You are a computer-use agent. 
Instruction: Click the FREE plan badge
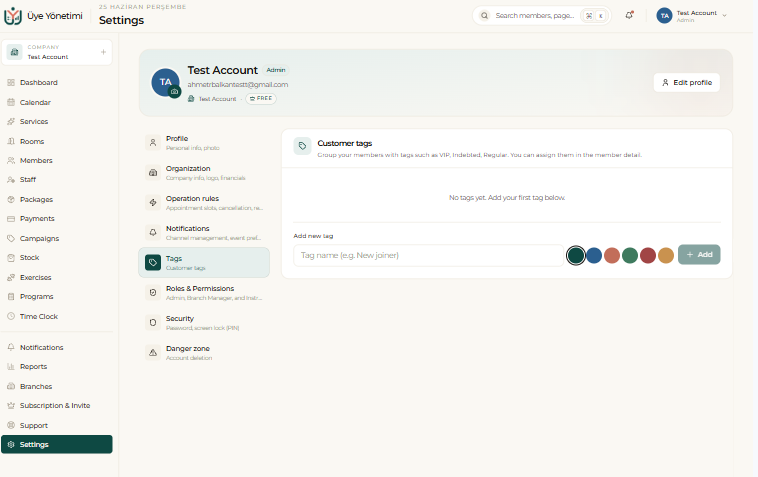click(261, 99)
